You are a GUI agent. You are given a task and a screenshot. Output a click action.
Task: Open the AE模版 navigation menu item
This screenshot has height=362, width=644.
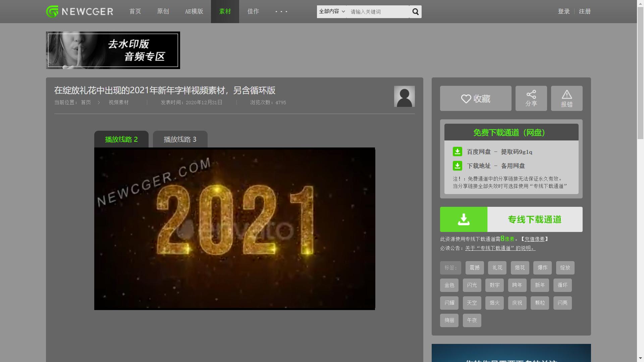tap(194, 12)
